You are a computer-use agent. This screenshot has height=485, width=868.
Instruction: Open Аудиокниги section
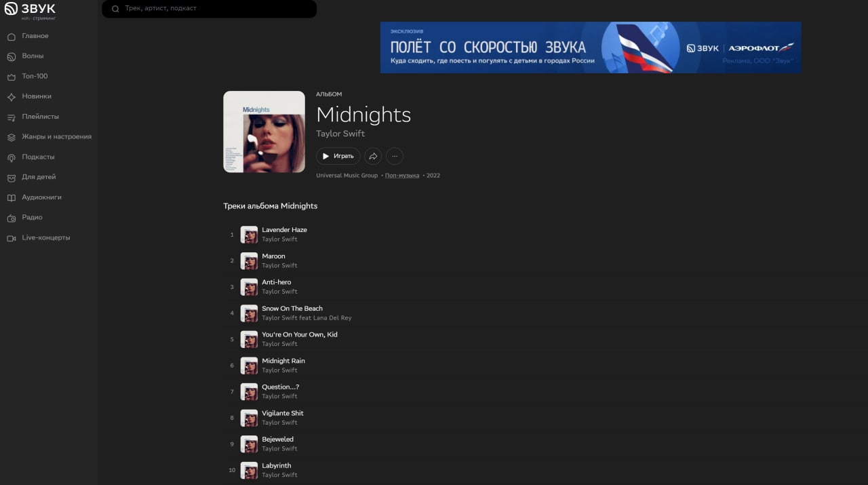pyautogui.click(x=41, y=197)
